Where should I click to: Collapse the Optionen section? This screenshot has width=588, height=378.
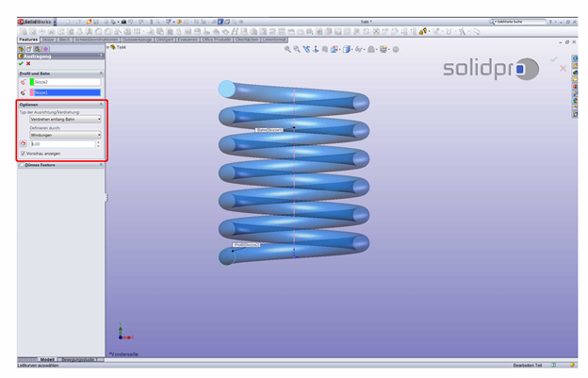pyautogui.click(x=101, y=105)
